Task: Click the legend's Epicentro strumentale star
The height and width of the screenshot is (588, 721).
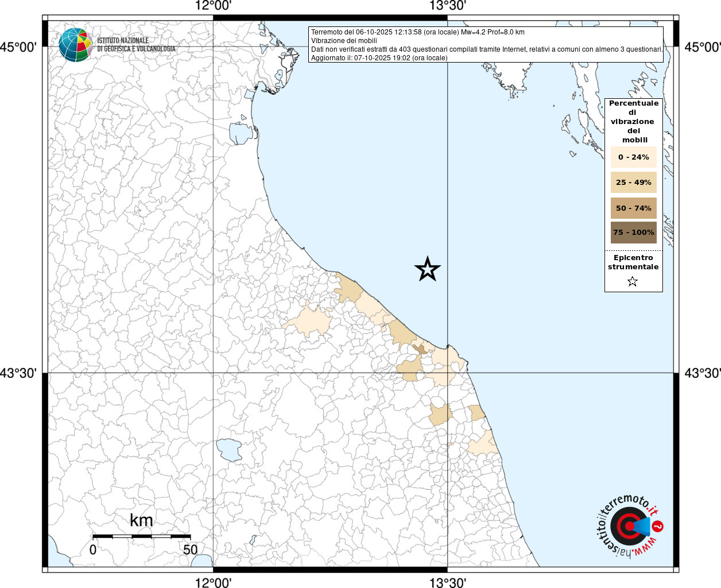Action: (x=633, y=281)
